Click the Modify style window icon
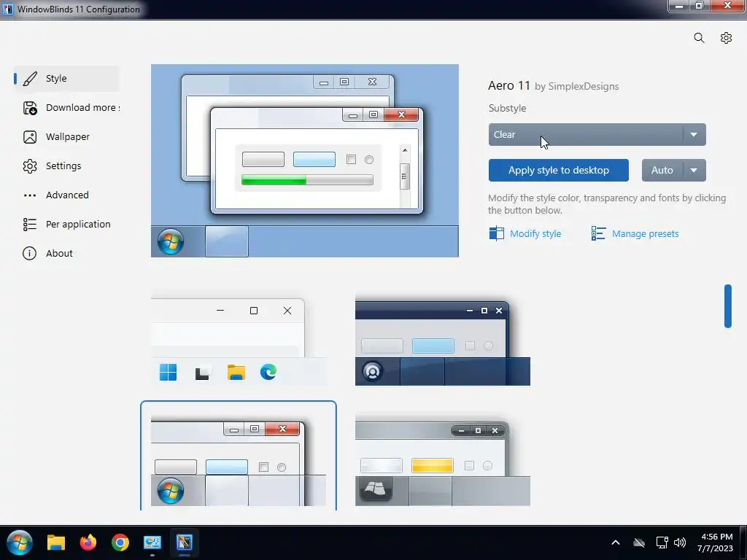Screen dimensions: 747x560 496,233
